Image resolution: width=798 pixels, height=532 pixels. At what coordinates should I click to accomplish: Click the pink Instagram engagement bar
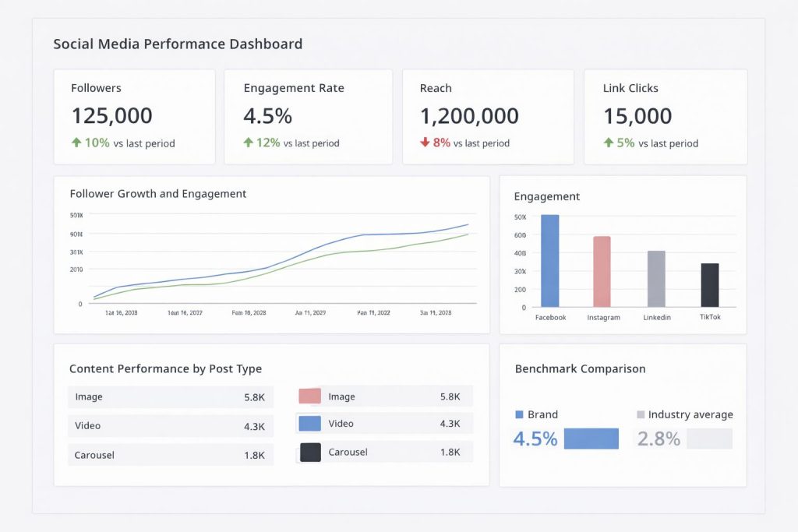[602, 272]
